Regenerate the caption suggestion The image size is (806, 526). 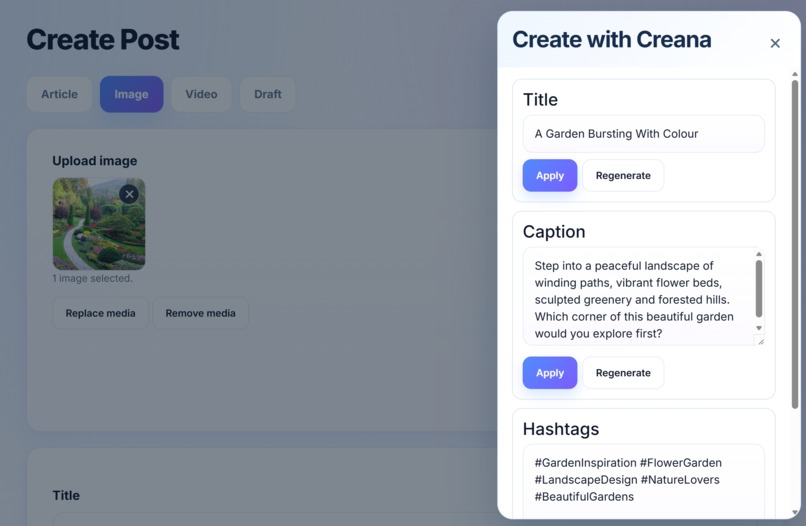tap(623, 373)
